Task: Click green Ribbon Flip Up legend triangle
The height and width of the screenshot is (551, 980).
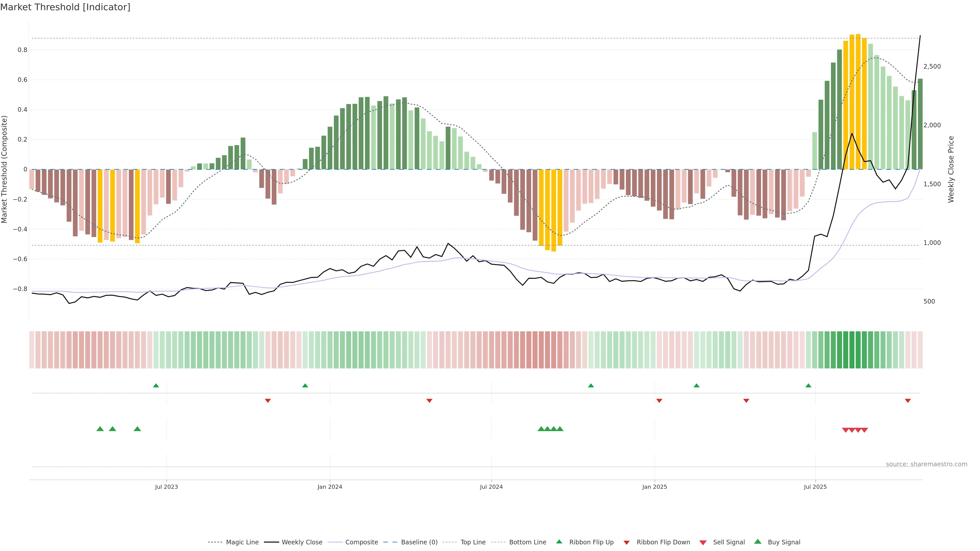Action: (559, 542)
